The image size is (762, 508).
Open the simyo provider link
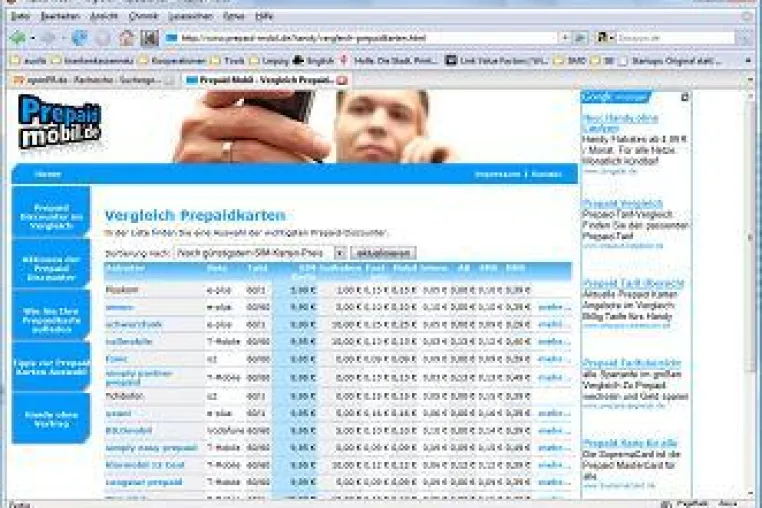coord(120,307)
